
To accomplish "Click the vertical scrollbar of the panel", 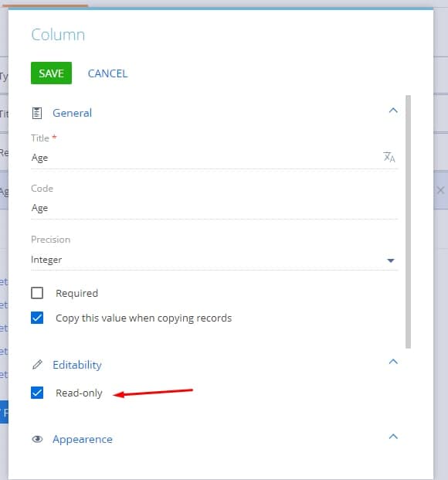I will click(x=408, y=222).
